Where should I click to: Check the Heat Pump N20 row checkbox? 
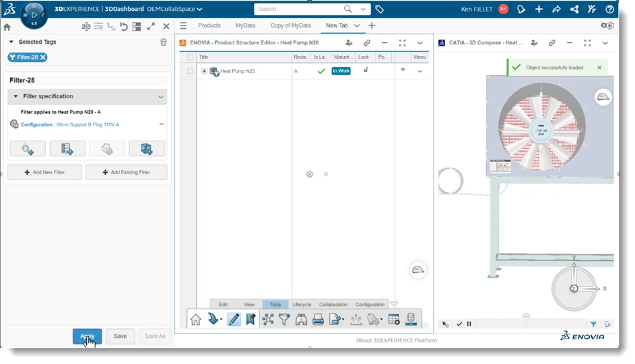190,71
